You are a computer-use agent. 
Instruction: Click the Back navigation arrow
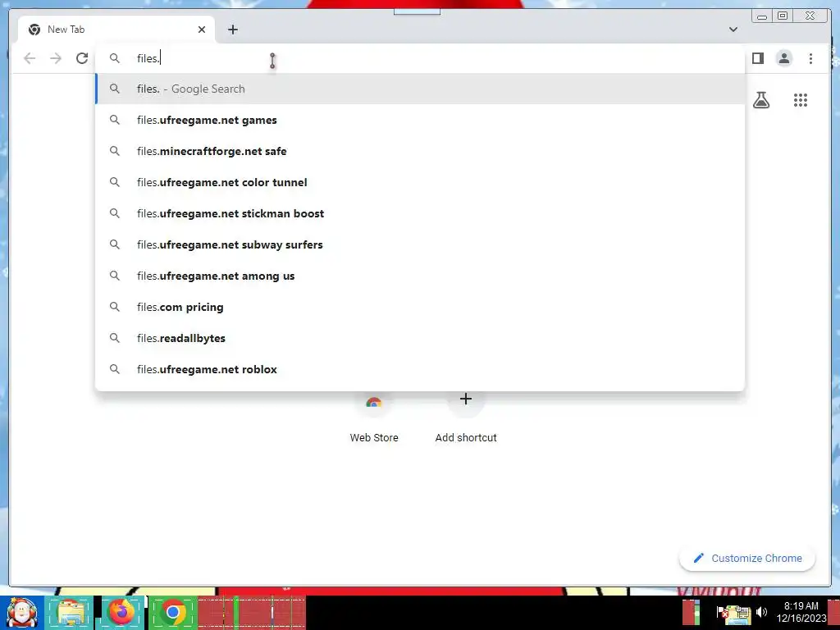click(30, 58)
